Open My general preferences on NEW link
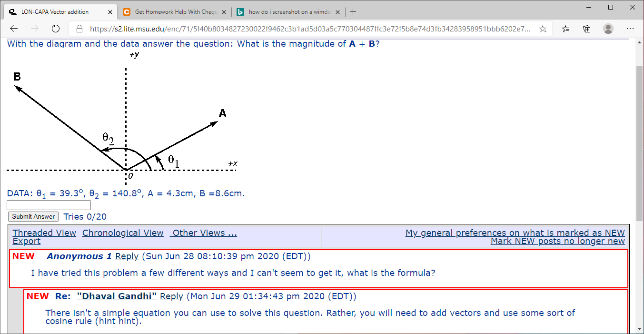 515,233
